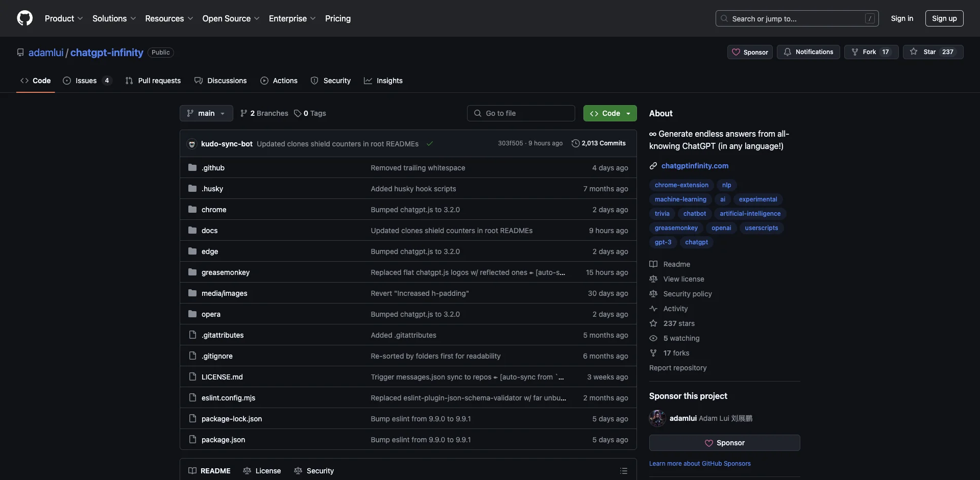Click the heart icon in top Sponsor button
This screenshot has height=480, width=980.
pyautogui.click(x=736, y=52)
